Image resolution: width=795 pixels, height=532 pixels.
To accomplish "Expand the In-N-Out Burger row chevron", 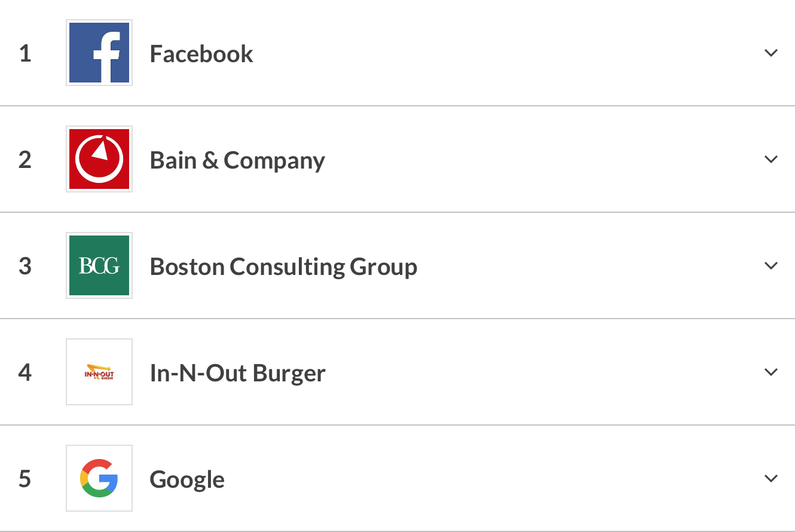I will click(771, 372).
